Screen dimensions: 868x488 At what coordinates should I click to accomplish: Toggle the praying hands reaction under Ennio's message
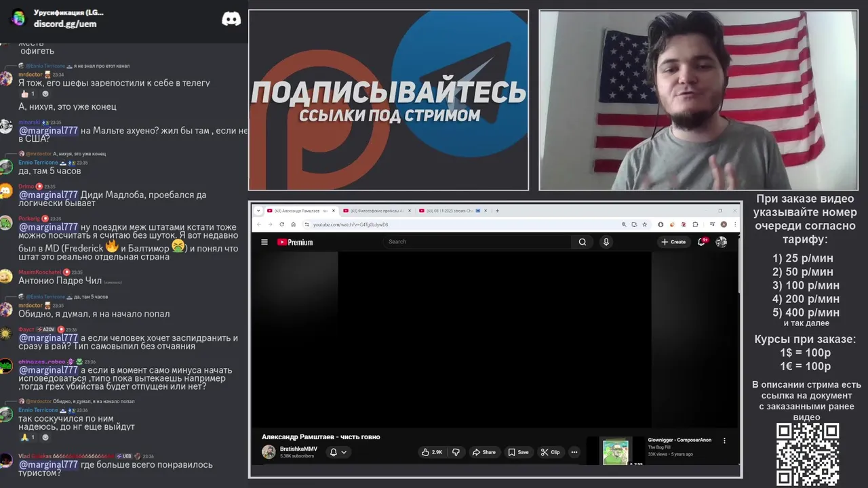coord(27,437)
